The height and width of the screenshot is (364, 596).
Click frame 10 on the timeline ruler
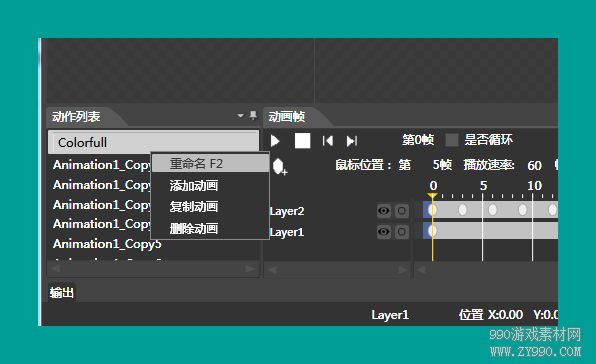(x=534, y=186)
